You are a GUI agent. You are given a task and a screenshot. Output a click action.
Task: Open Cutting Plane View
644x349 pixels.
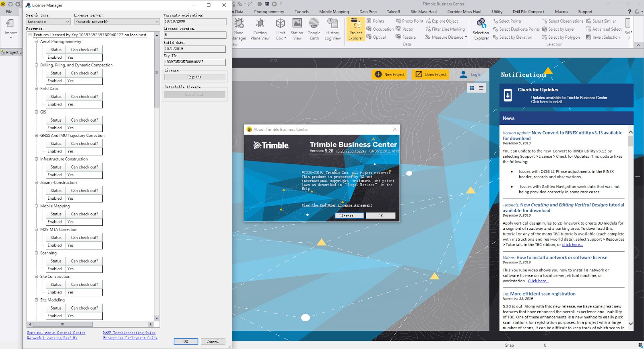260,29
